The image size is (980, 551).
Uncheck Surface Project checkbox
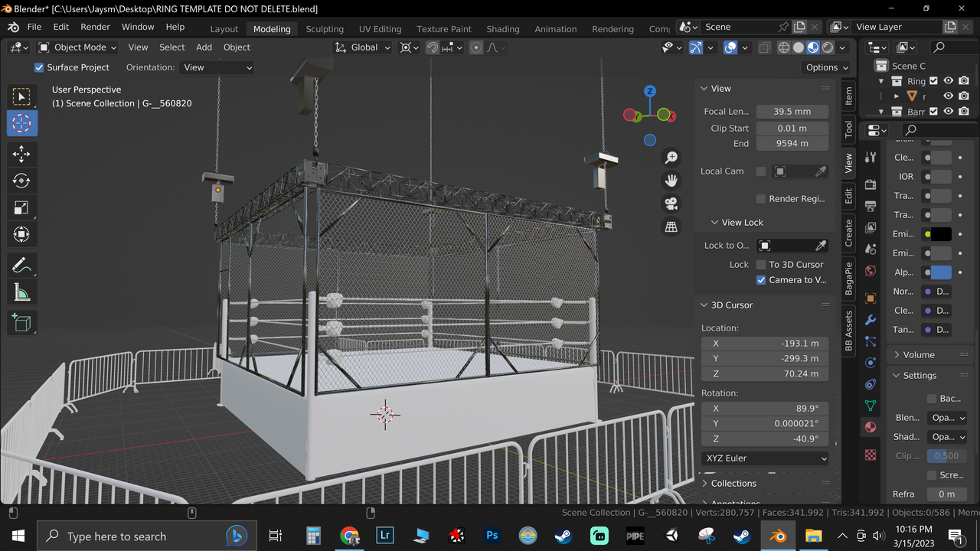(x=39, y=67)
